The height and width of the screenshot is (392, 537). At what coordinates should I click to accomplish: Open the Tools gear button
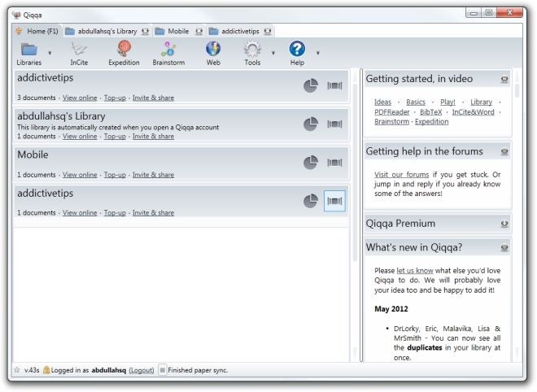[x=252, y=54]
